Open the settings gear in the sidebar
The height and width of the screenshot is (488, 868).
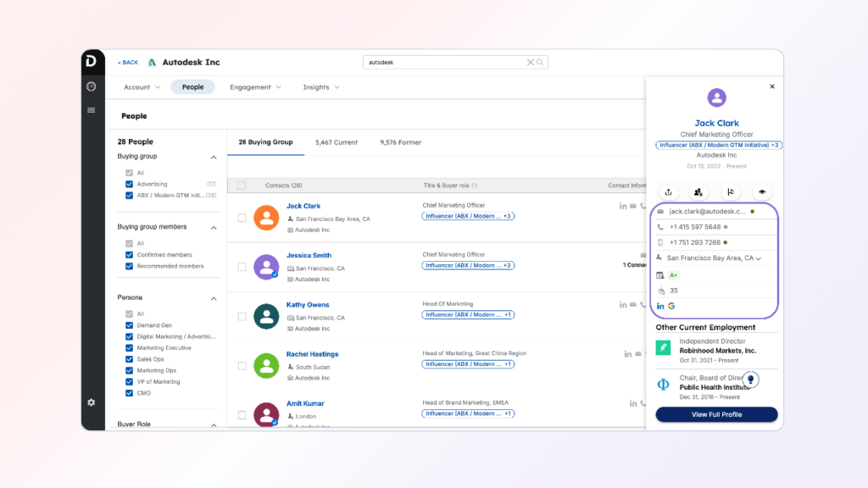92,402
